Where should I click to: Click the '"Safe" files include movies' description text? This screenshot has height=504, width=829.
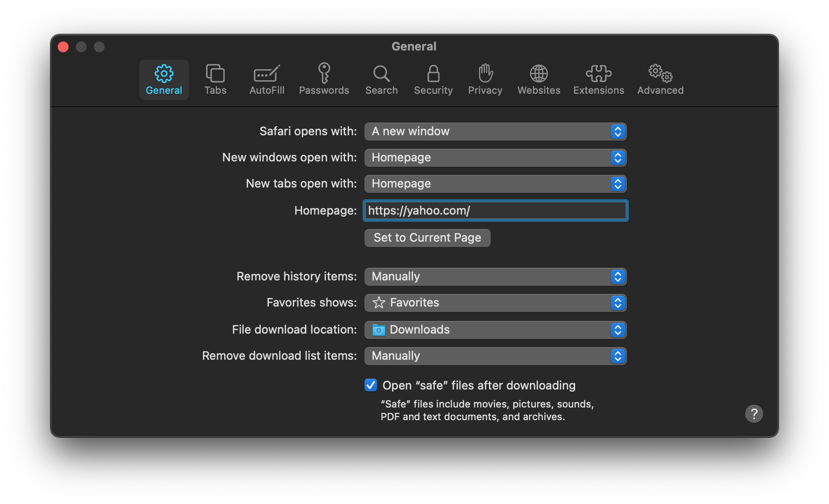(x=487, y=410)
